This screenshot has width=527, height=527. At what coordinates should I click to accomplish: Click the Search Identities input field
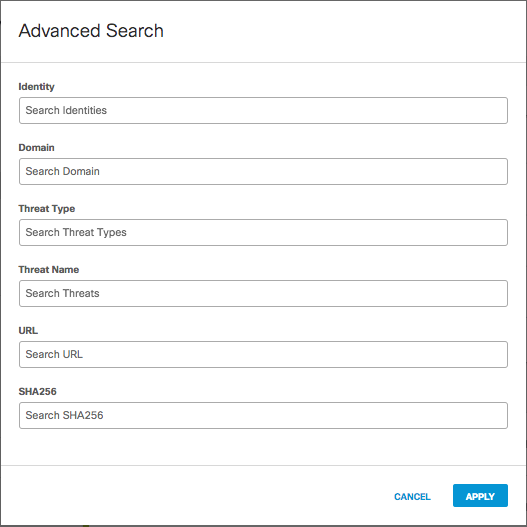(x=263, y=111)
